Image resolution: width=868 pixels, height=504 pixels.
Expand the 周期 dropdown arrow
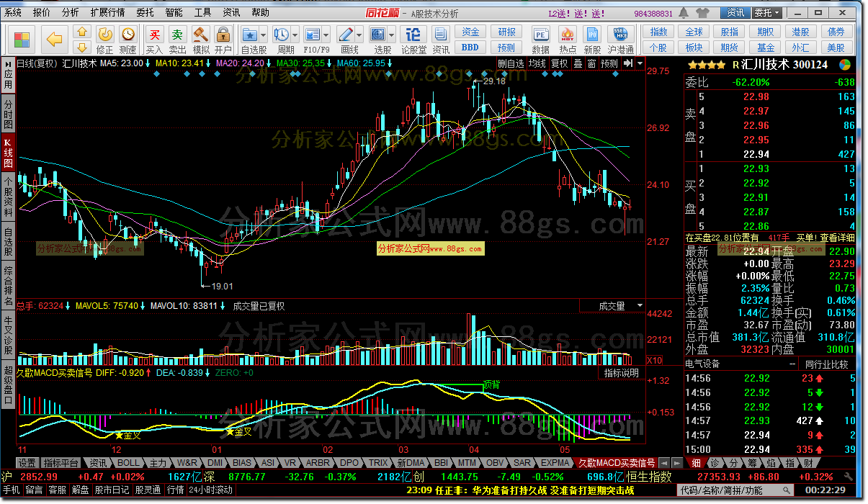295,35
